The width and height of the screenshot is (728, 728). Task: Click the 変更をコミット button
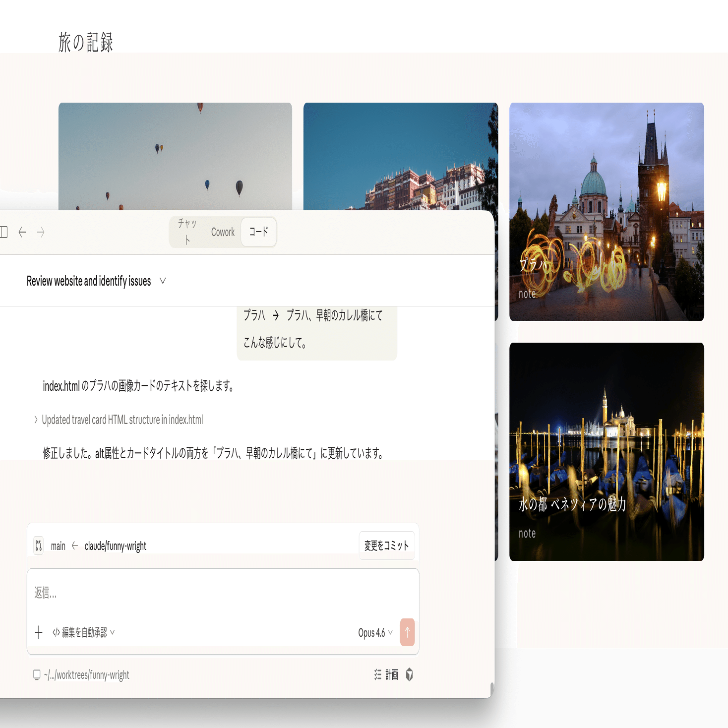pos(387,545)
